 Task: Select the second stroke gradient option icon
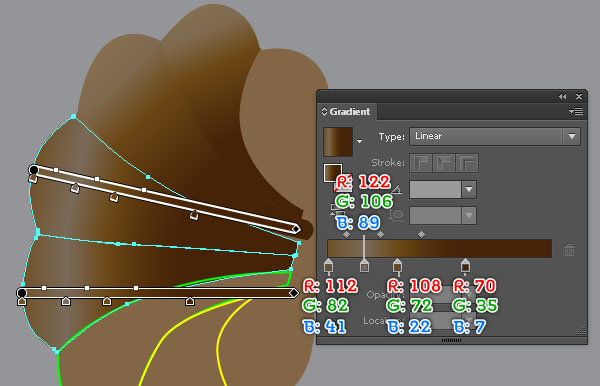(443, 163)
